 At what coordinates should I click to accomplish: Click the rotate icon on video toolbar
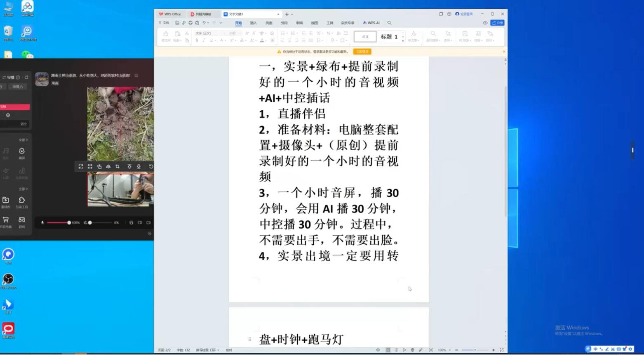tap(99, 166)
